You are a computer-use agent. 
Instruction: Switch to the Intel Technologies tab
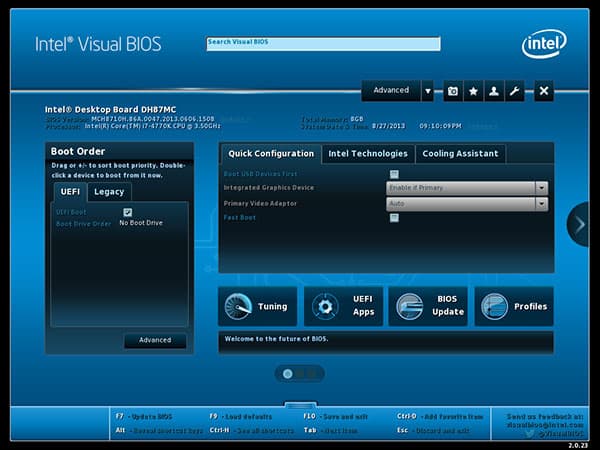[367, 154]
